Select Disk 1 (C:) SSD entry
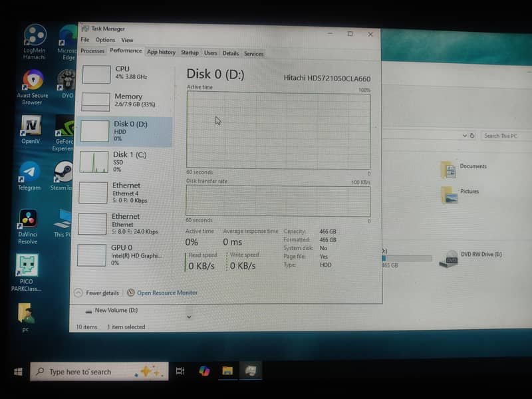The height and width of the screenshot is (399, 532). pos(125,162)
